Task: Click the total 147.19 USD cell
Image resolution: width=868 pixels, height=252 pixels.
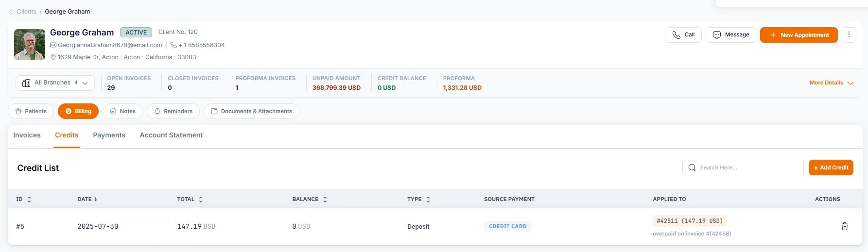Action: pos(196,227)
